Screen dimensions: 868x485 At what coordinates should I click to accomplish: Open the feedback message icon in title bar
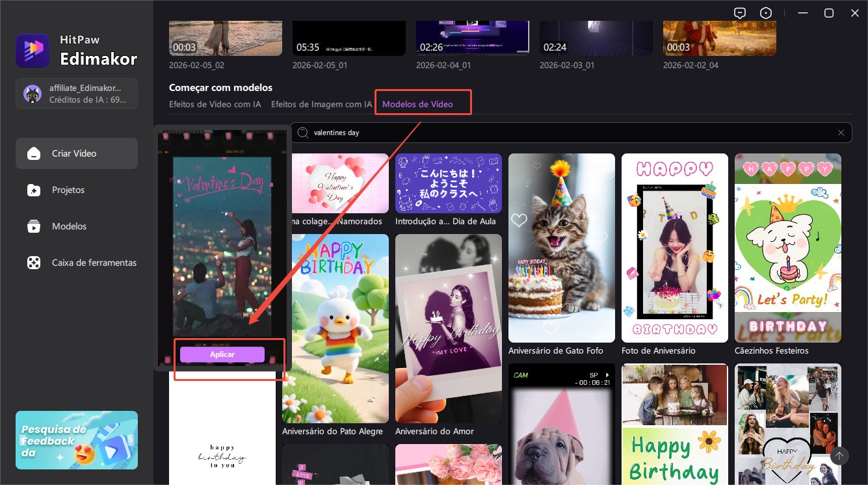tap(739, 13)
